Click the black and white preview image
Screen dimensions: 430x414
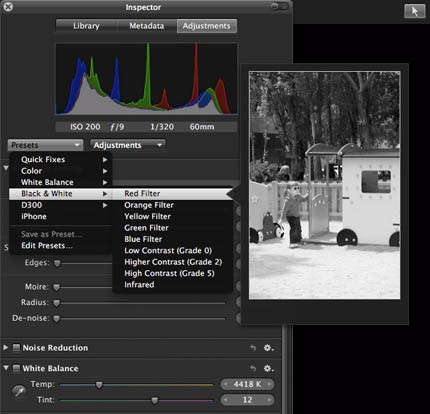(324, 185)
